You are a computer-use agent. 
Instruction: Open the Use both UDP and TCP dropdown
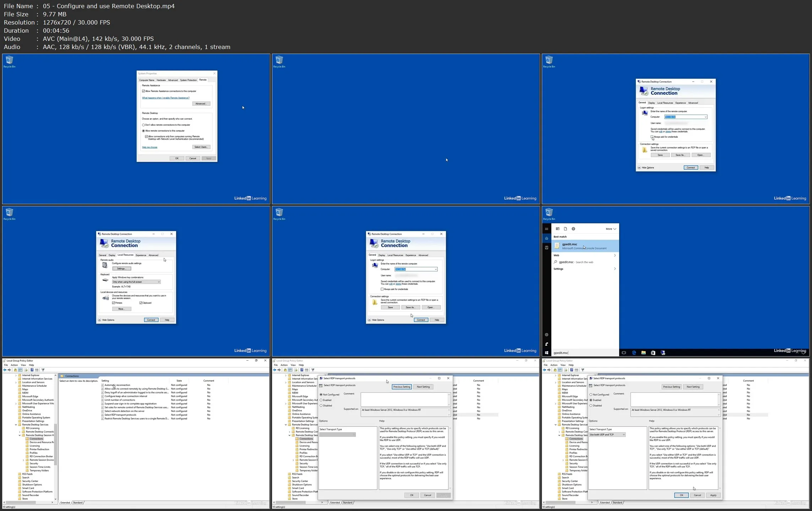click(x=607, y=435)
